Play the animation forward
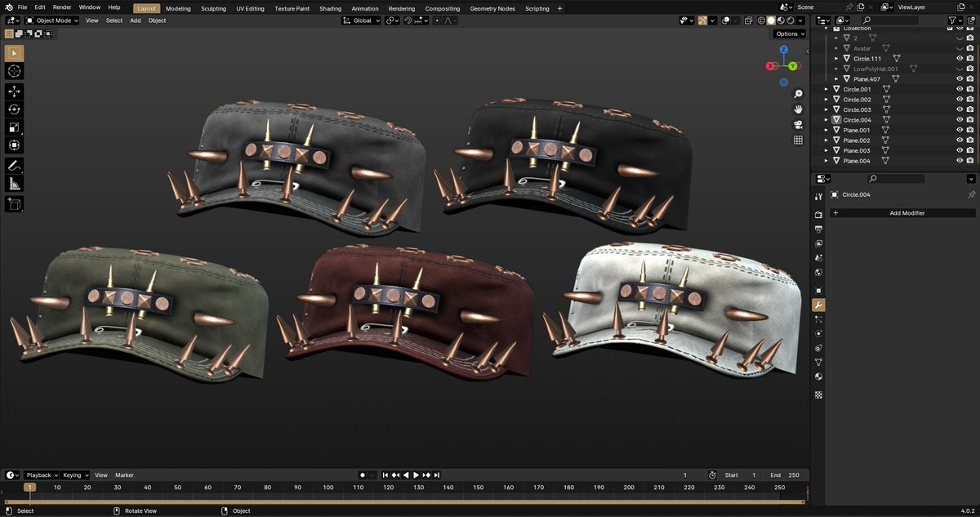This screenshot has width=980, height=517. pos(416,475)
